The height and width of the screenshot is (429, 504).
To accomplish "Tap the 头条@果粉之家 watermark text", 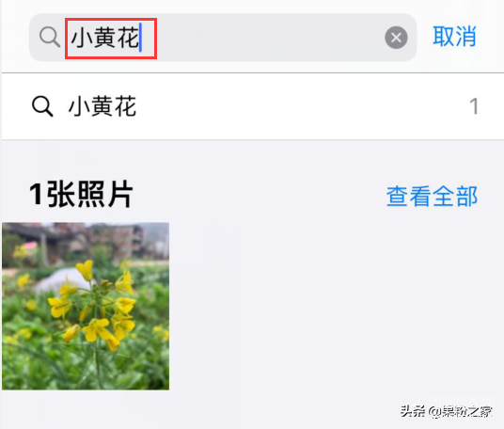I will tap(446, 411).
